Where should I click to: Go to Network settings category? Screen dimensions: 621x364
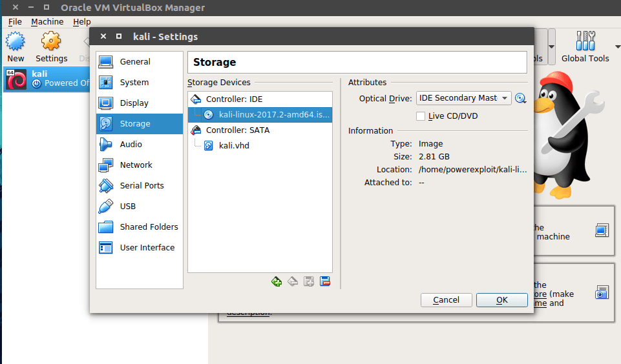(x=140, y=165)
